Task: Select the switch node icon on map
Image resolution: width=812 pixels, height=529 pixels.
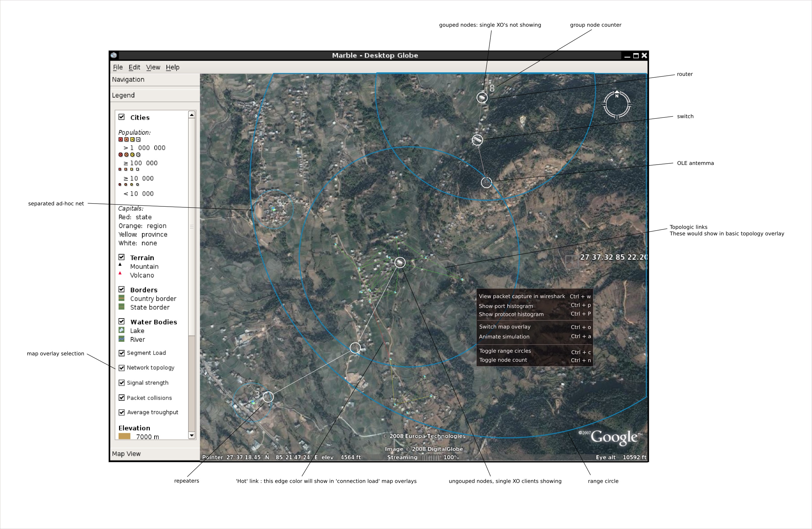Action: pyautogui.click(x=477, y=140)
